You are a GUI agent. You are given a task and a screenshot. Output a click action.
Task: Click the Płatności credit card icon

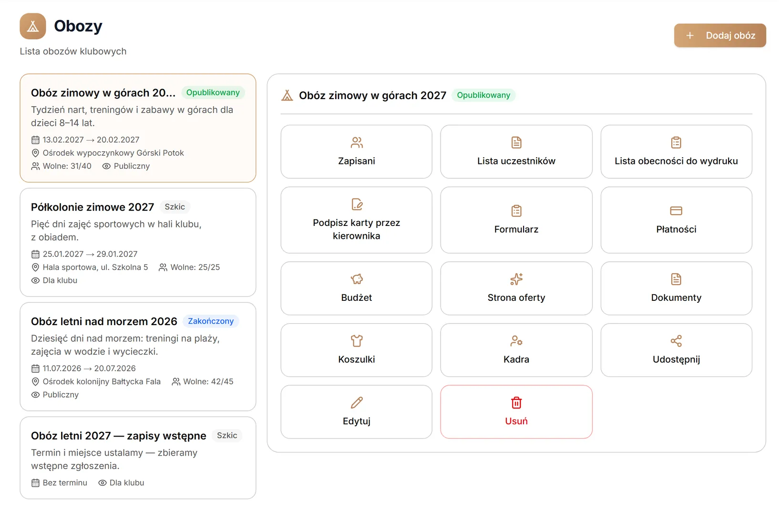[676, 211]
